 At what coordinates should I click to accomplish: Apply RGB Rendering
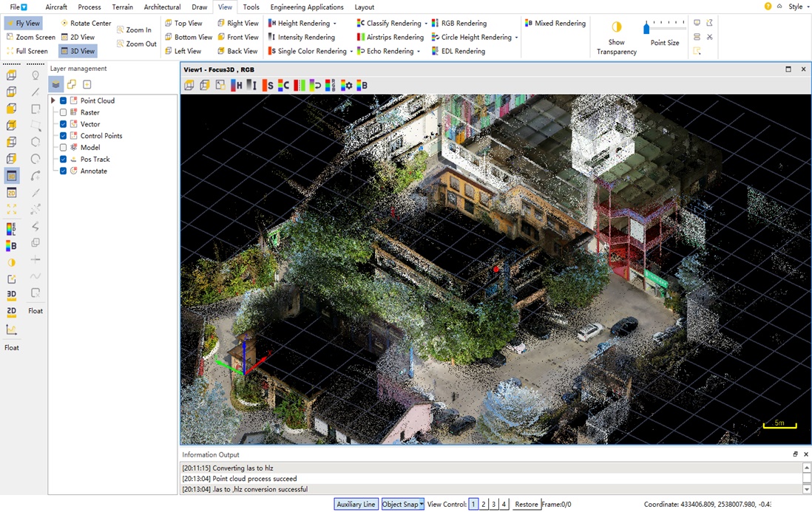(x=459, y=24)
